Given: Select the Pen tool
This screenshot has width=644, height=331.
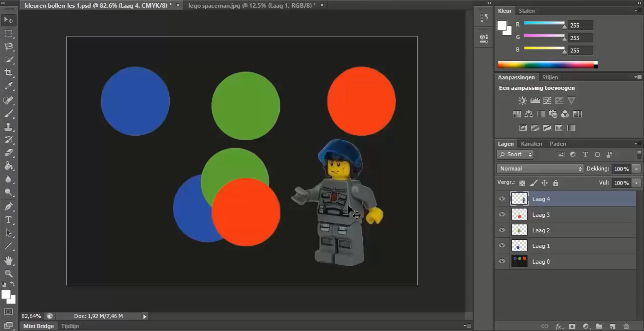Looking at the screenshot, I should click(9, 206).
